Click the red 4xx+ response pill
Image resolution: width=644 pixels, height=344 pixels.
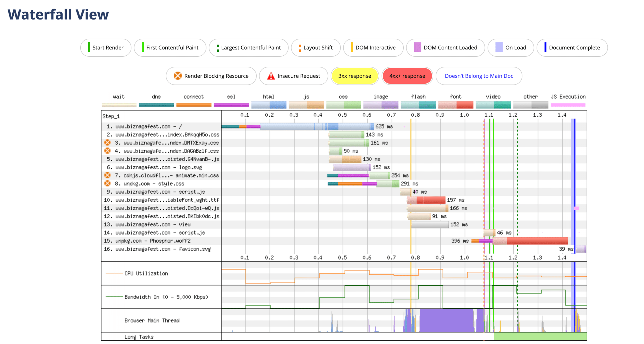(407, 76)
